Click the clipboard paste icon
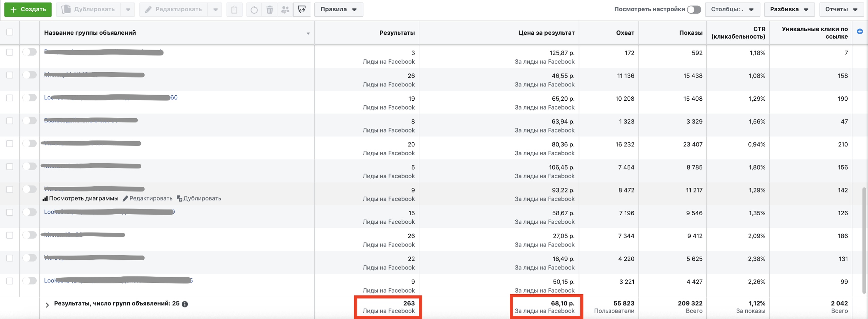 (234, 9)
